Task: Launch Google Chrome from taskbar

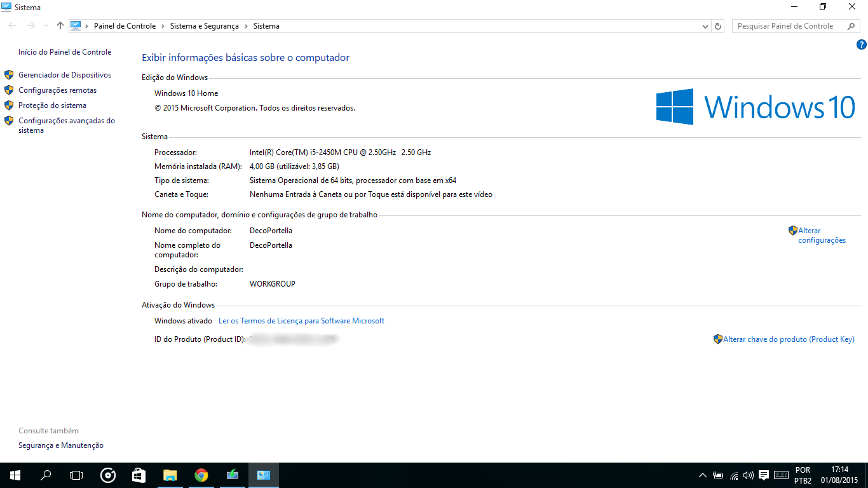Action: pos(201,475)
